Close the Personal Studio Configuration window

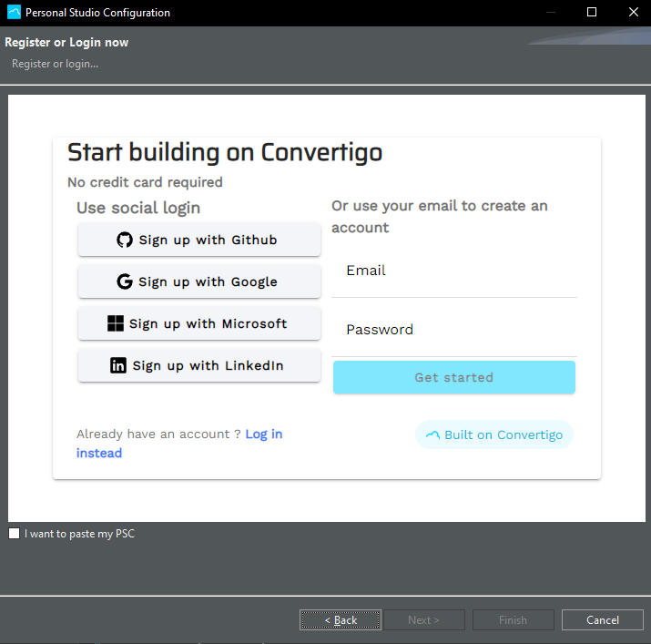point(633,13)
